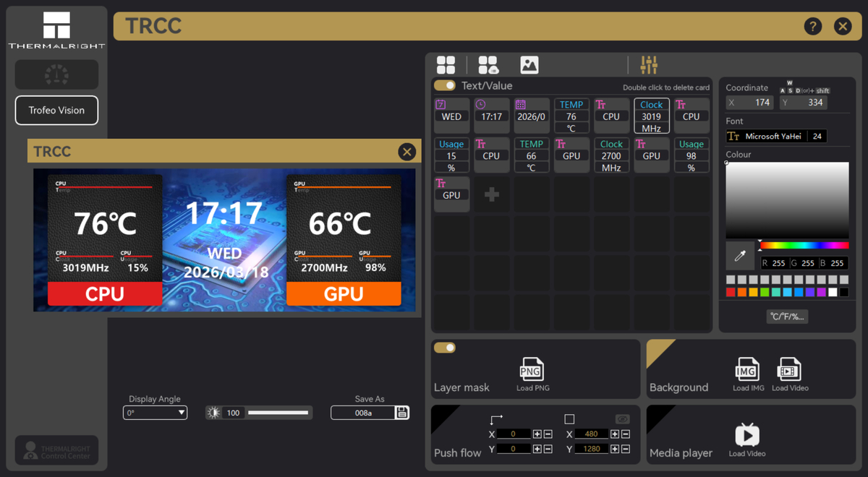Close the TRCC preview window
The image size is (868, 477).
click(407, 152)
